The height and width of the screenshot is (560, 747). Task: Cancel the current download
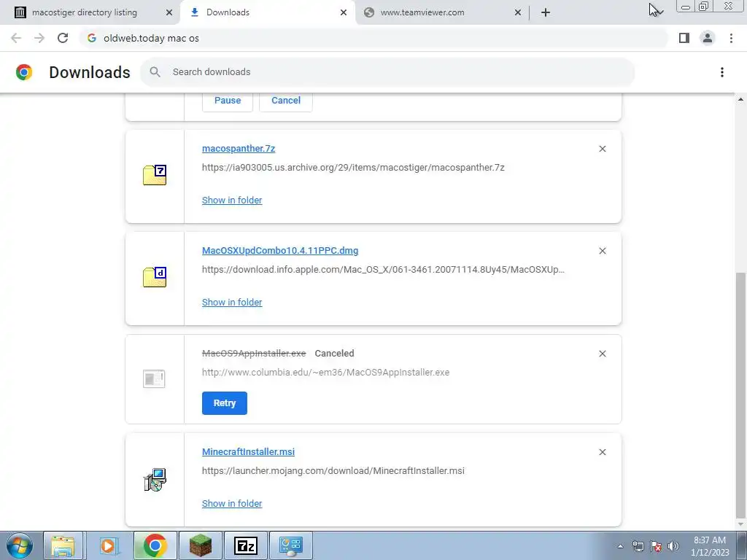[286, 101]
